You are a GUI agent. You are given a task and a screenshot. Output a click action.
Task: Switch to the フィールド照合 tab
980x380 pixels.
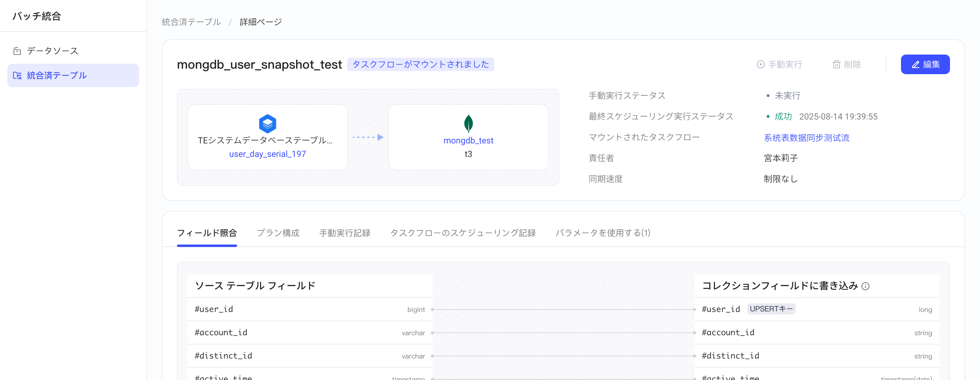point(207,233)
